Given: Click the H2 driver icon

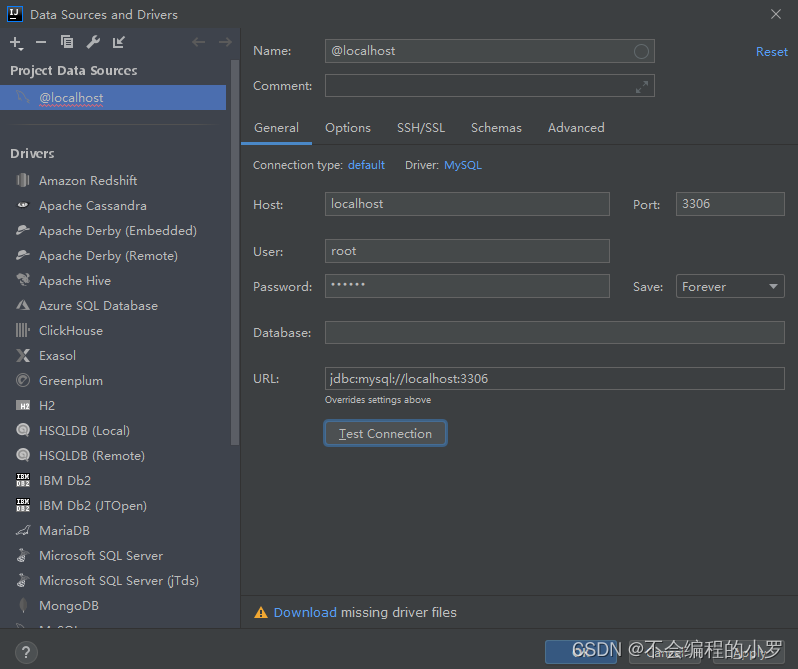Looking at the screenshot, I should [22, 405].
